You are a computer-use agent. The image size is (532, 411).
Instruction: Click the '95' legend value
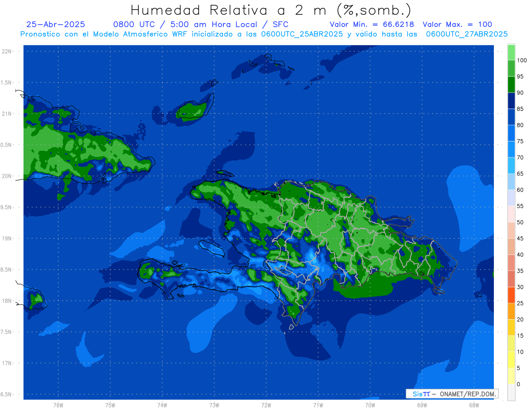(x=520, y=77)
